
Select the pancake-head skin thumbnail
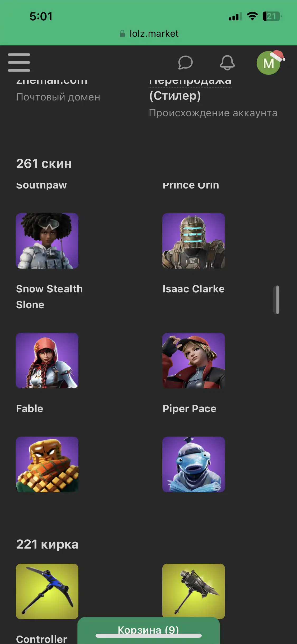tap(47, 464)
